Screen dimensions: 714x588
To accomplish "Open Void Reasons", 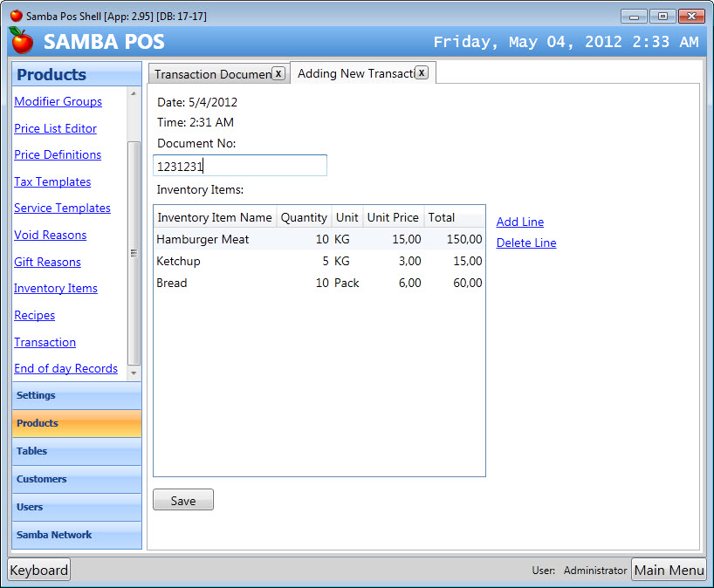I will click(50, 235).
